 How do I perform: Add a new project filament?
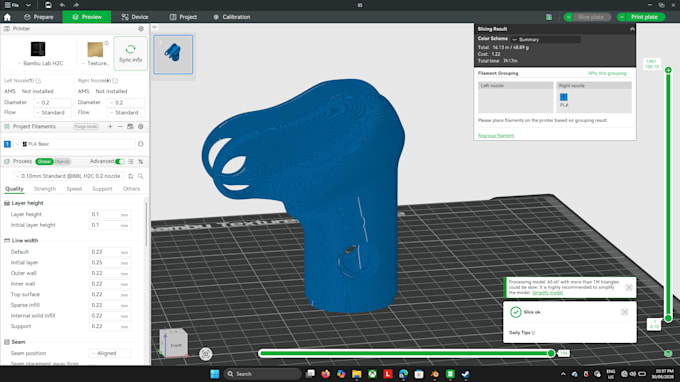click(x=110, y=127)
